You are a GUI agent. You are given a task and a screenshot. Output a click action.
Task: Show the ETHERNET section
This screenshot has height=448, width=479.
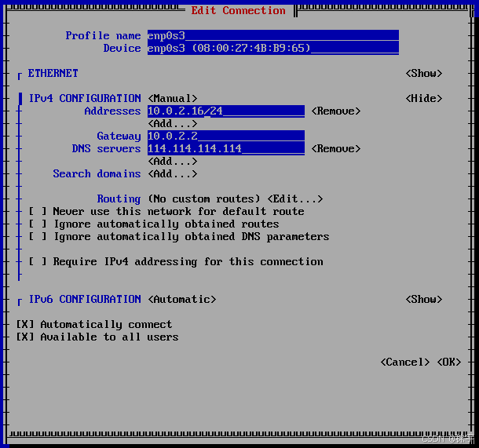tap(424, 73)
